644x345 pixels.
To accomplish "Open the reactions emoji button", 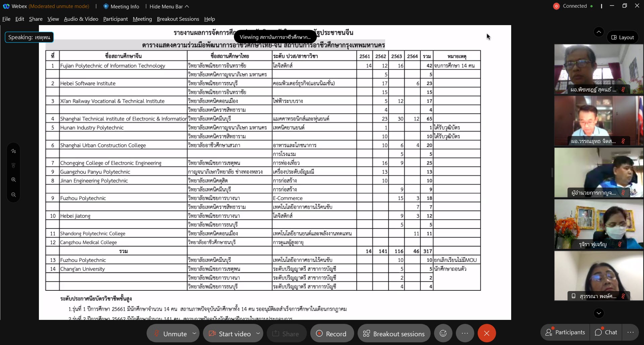I will point(443,333).
